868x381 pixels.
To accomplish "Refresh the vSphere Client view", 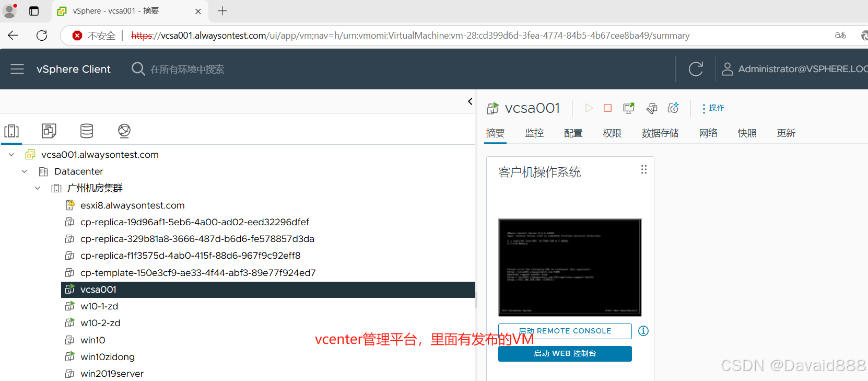I will pyautogui.click(x=696, y=69).
